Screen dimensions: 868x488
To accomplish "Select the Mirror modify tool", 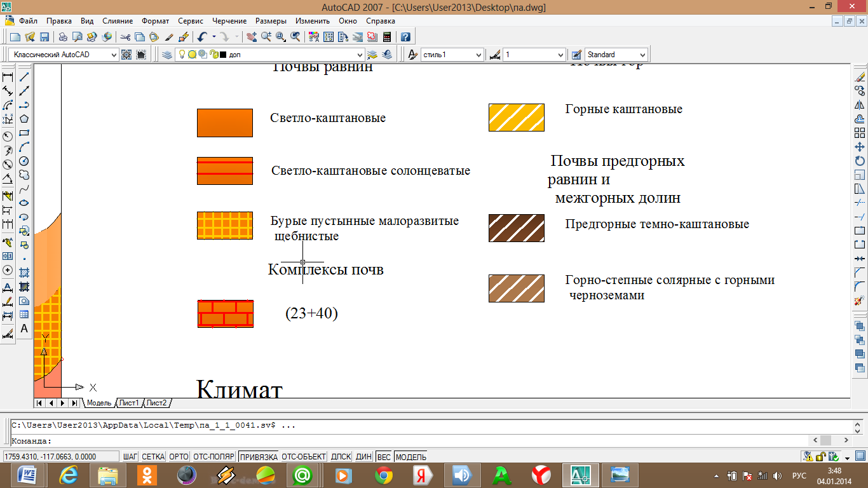I will pyautogui.click(x=860, y=105).
